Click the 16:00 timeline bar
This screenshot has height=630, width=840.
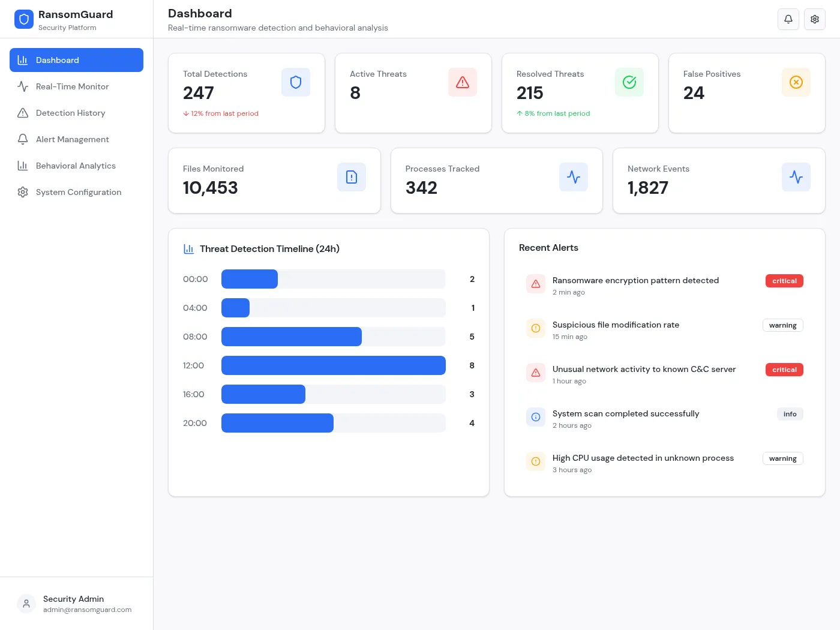pos(263,394)
